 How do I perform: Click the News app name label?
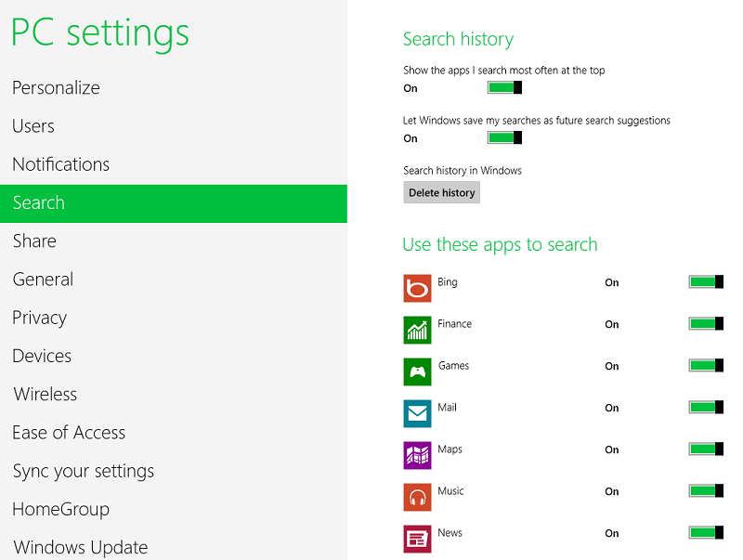450,532
